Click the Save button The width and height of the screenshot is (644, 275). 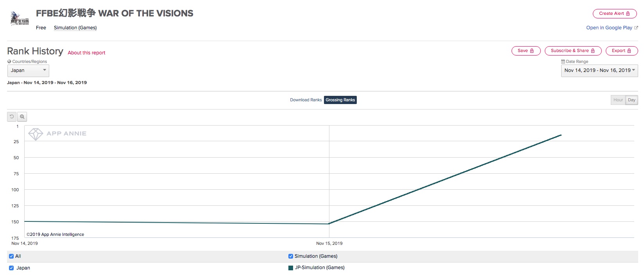[526, 51]
